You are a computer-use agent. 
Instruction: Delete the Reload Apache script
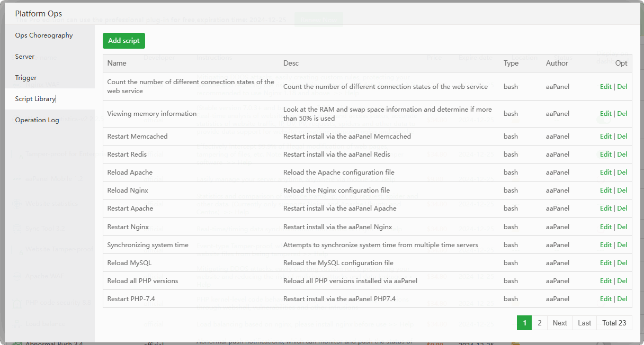[x=622, y=173]
